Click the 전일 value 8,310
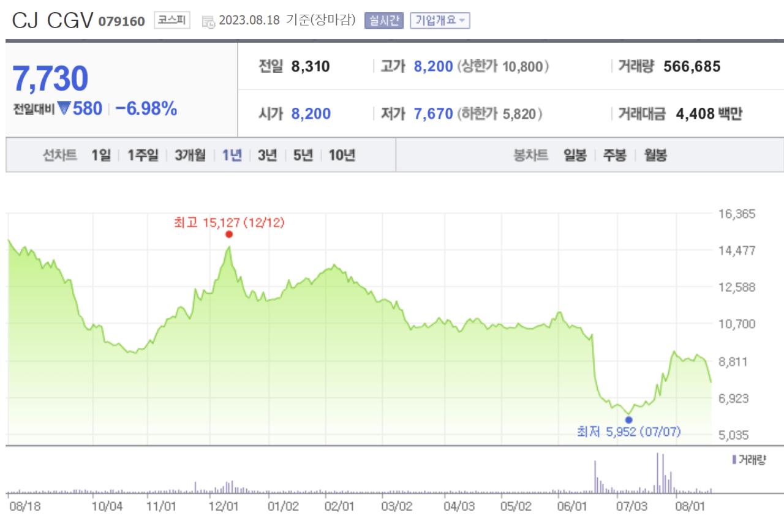This screenshot has width=784, height=532. 311,67
